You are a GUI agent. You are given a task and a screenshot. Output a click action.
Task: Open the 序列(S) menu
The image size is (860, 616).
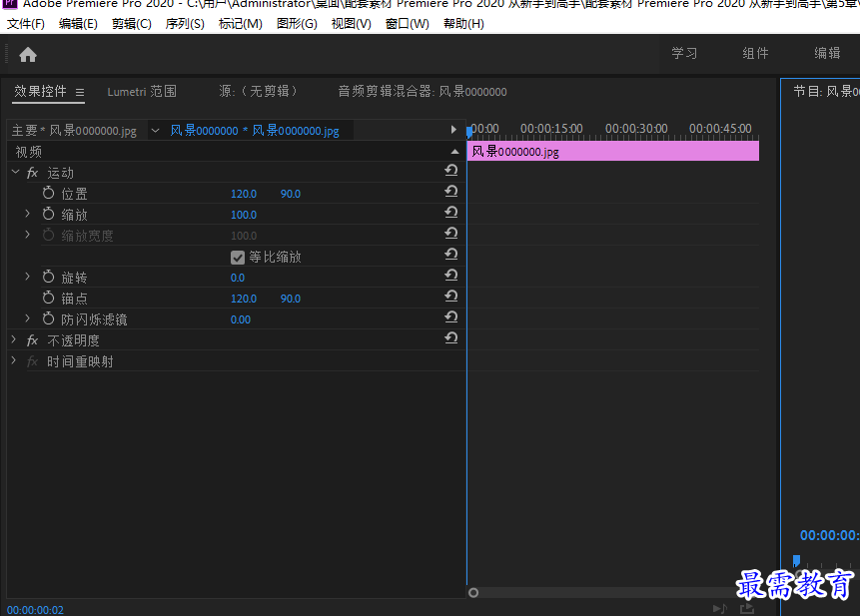[185, 24]
